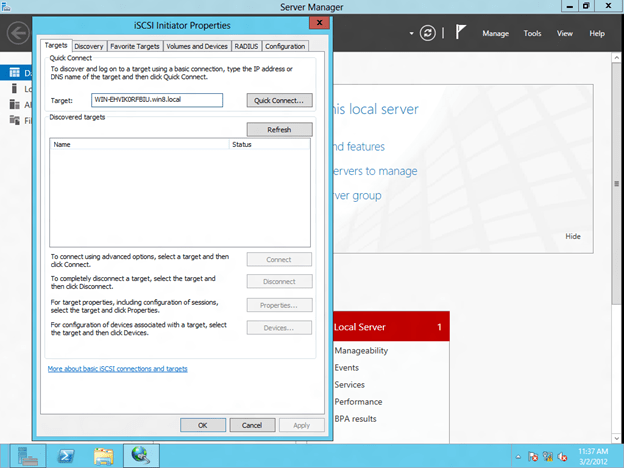Open the Manage menu
The width and height of the screenshot is (624, 468).
[495, 33]
